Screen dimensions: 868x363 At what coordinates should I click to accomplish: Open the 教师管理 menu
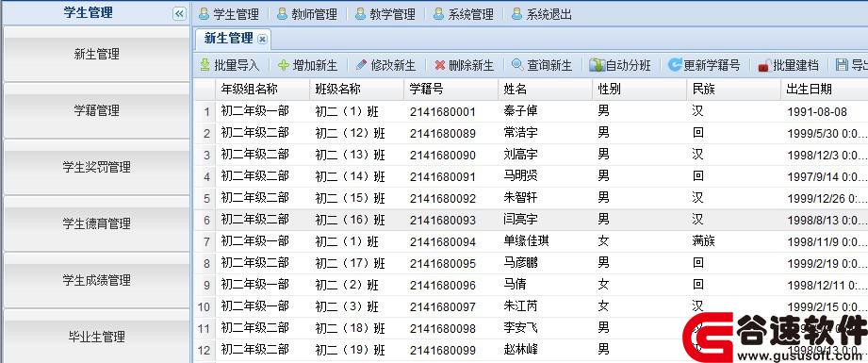[315, 14]
